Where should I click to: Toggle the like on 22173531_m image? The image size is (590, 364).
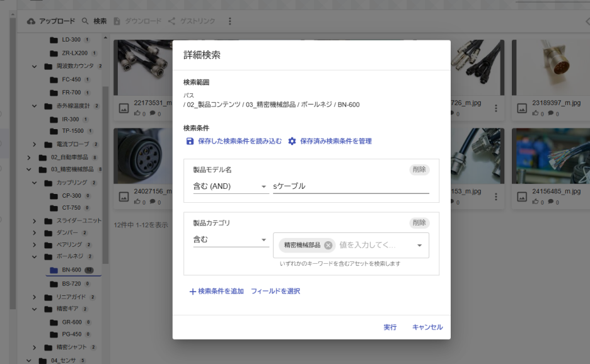(x=138, y=113)
